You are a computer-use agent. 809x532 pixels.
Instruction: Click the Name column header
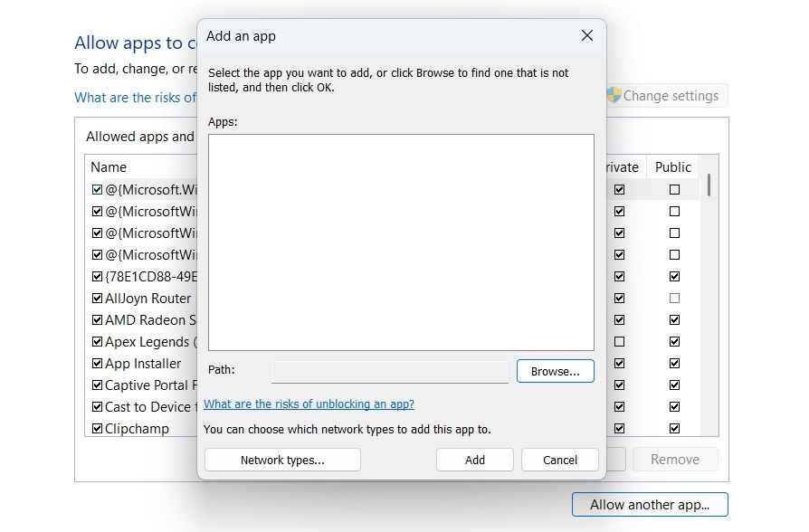109,167
